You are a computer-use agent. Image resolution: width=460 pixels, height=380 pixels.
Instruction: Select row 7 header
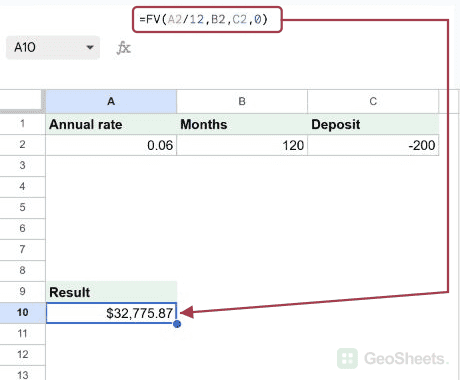pyautogui.click(x=22, y=250)
